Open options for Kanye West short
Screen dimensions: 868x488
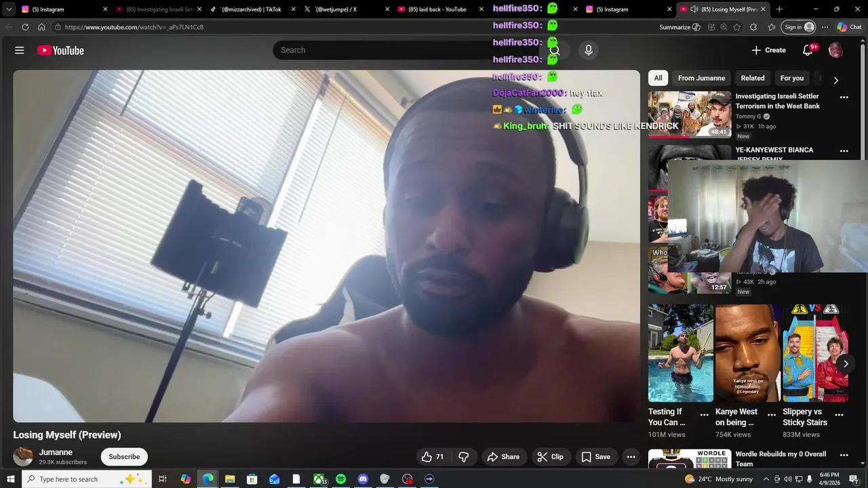[x=772, y=415]
